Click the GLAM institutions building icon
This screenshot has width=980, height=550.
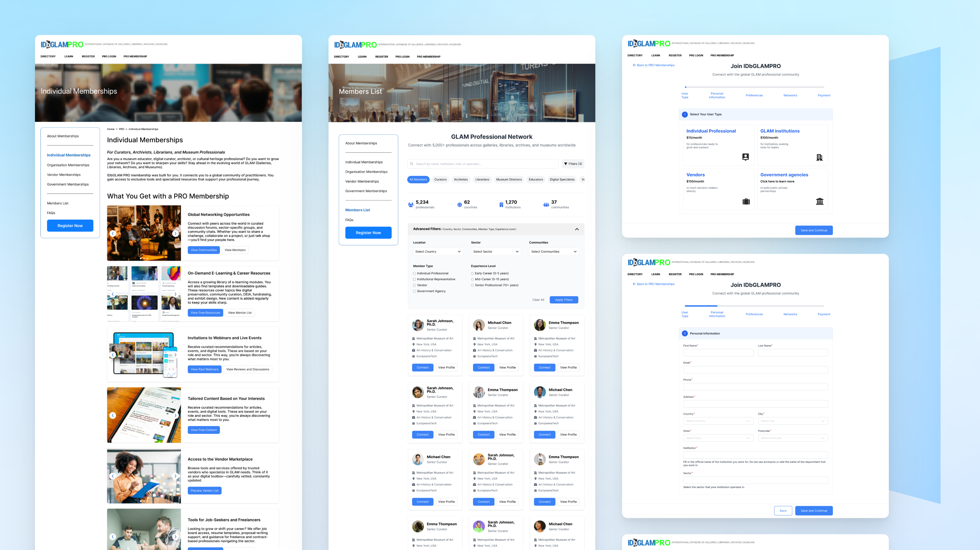819,157
